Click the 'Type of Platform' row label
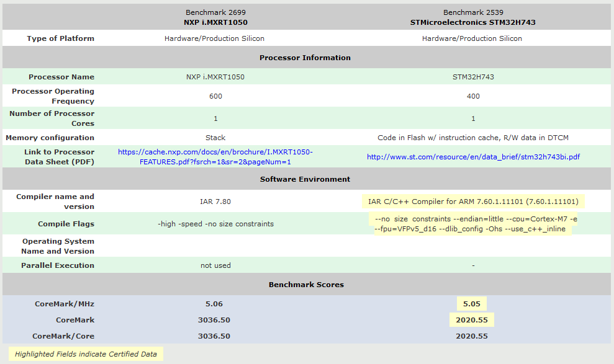Screen dimensions: 614x364 (x=60, y=38)
